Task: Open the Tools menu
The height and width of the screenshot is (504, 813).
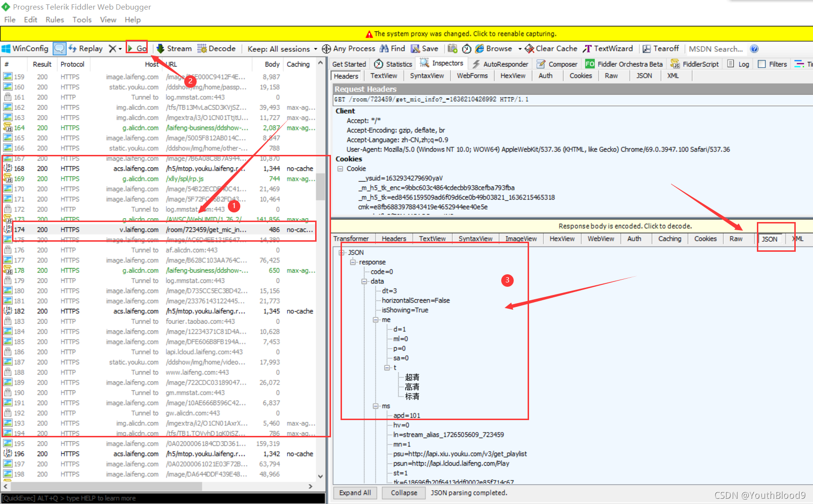Action: point(82,20)
